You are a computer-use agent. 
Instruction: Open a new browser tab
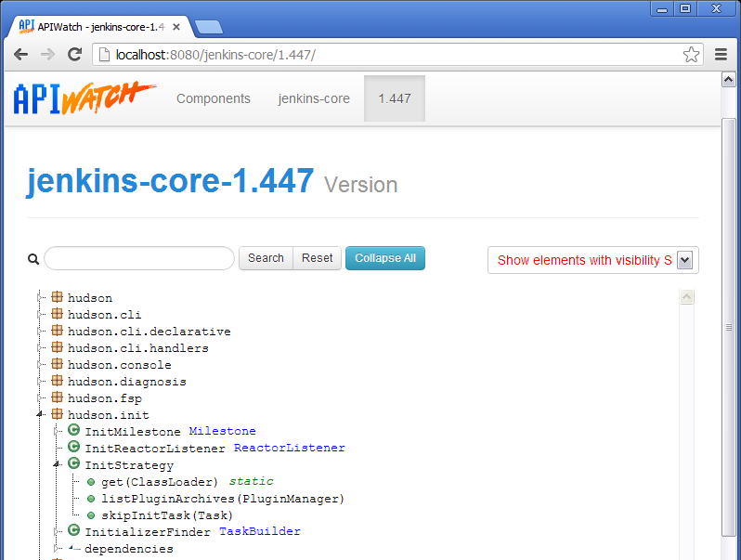208,28
